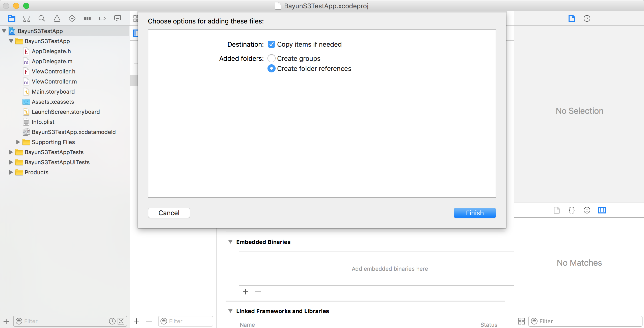Show the Report navigator speech bubble icon

coord(118,18)
